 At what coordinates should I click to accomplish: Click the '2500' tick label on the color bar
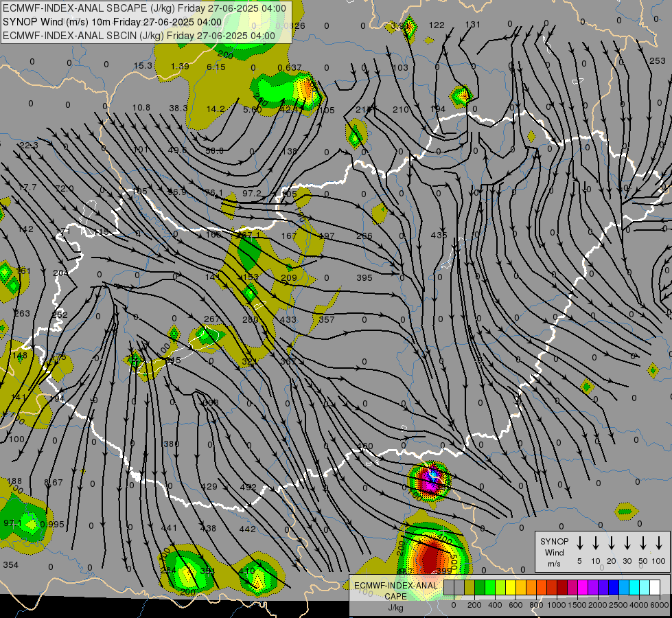618,605
